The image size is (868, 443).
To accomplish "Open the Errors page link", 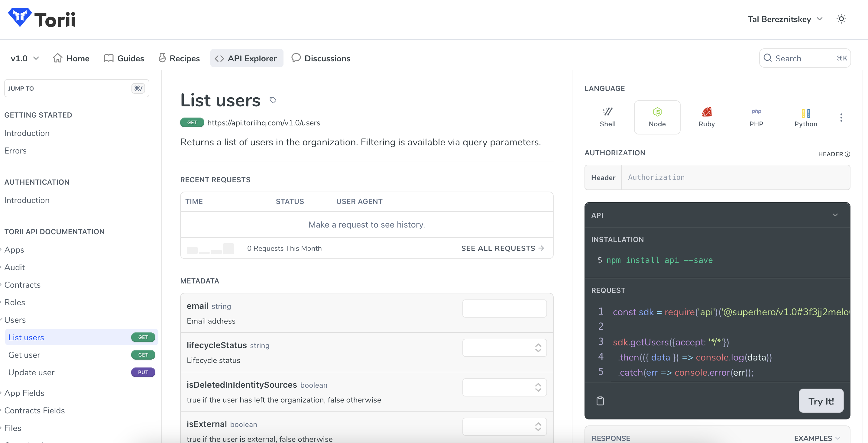I will tap(15, 150).
